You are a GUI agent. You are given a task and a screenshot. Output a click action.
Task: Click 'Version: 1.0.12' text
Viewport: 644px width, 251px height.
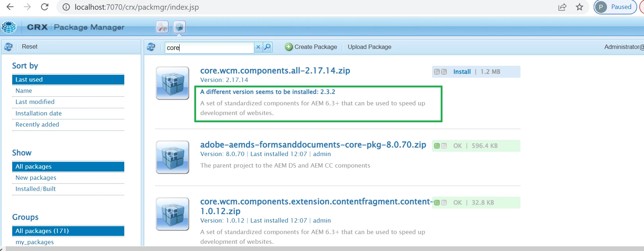point(222,220)
